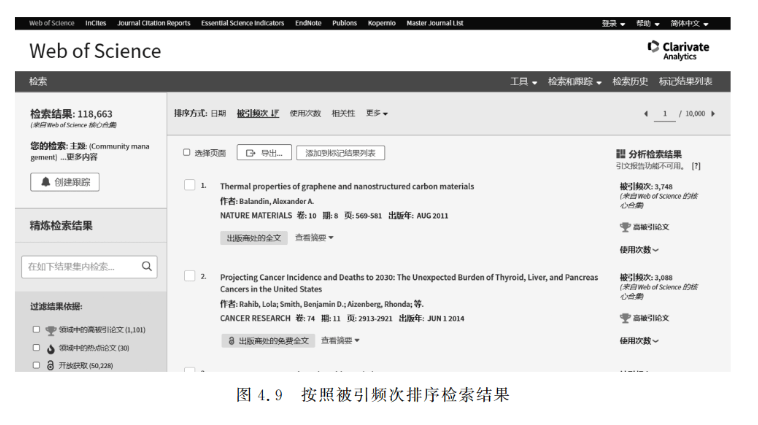The width and height of the screenshot is (758, 425).
Task: Click 添加到标记结果列表 button
Action: tap(340, 153)
